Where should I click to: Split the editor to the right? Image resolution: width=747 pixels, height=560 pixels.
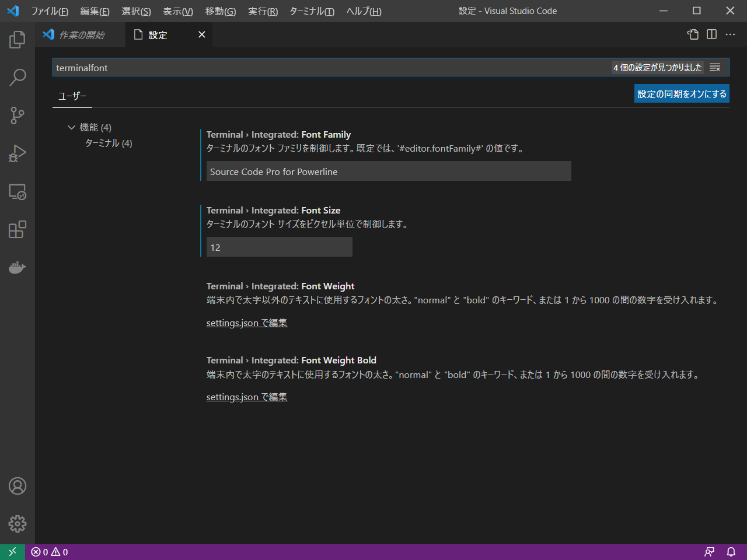tap(711, 34)
